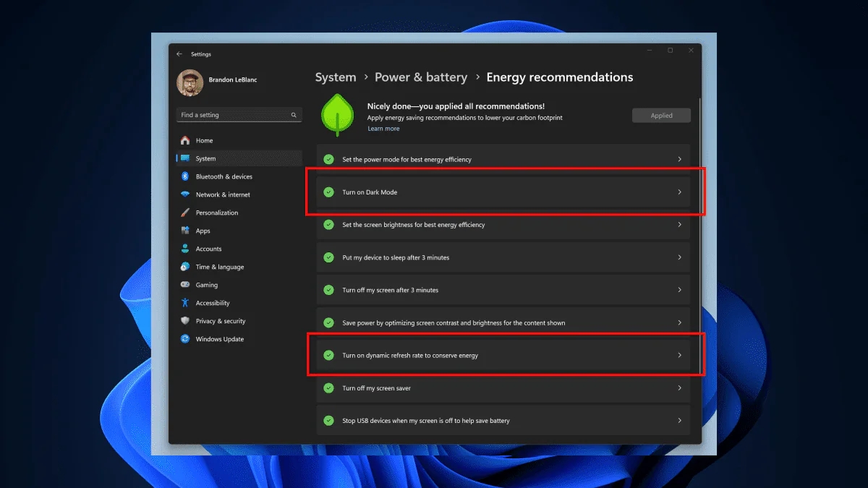Open the Learn more link
Viewport: 868px width, 488px height.
point(383,129)
